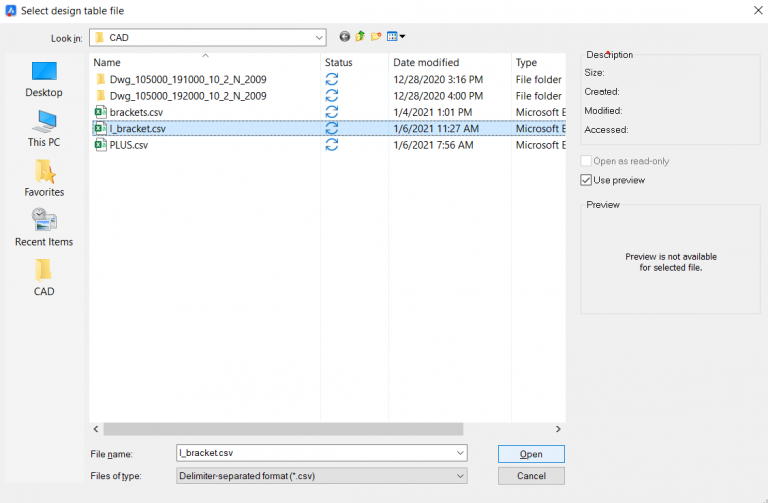Viewport: 768px width, 503px height.
Task: Open the Views menu icon
Action: (x=396, y=37)
